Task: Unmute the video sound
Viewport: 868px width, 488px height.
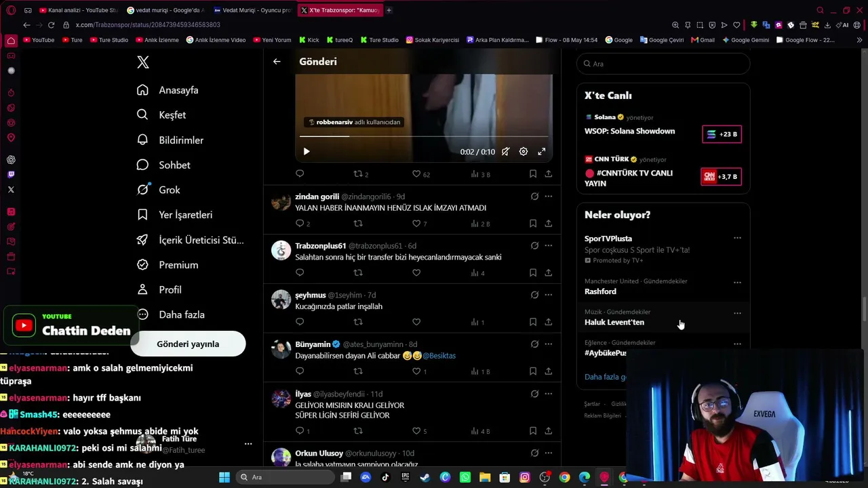Action: tap(505, 152)
